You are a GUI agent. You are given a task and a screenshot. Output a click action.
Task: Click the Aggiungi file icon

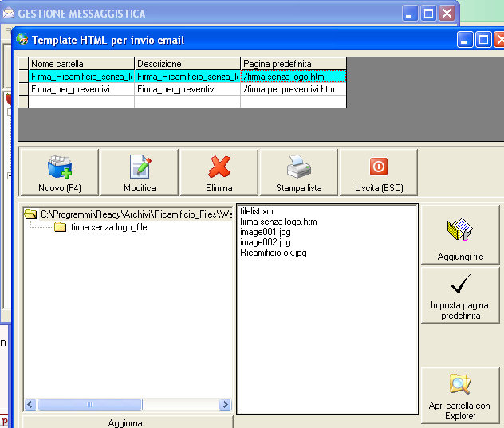pyautogui.click(x=459, y=229)
